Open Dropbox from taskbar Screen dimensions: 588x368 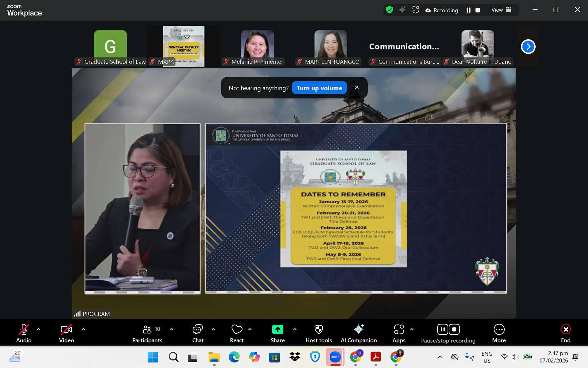(x=295, y=357)
